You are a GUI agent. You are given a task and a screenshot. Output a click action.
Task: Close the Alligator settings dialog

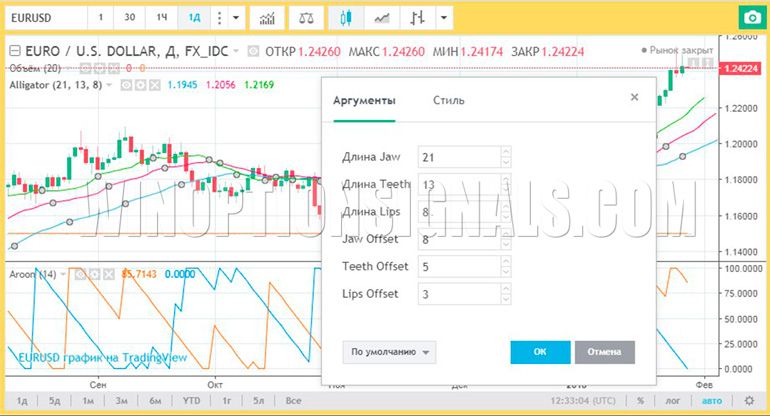point(634,97)
